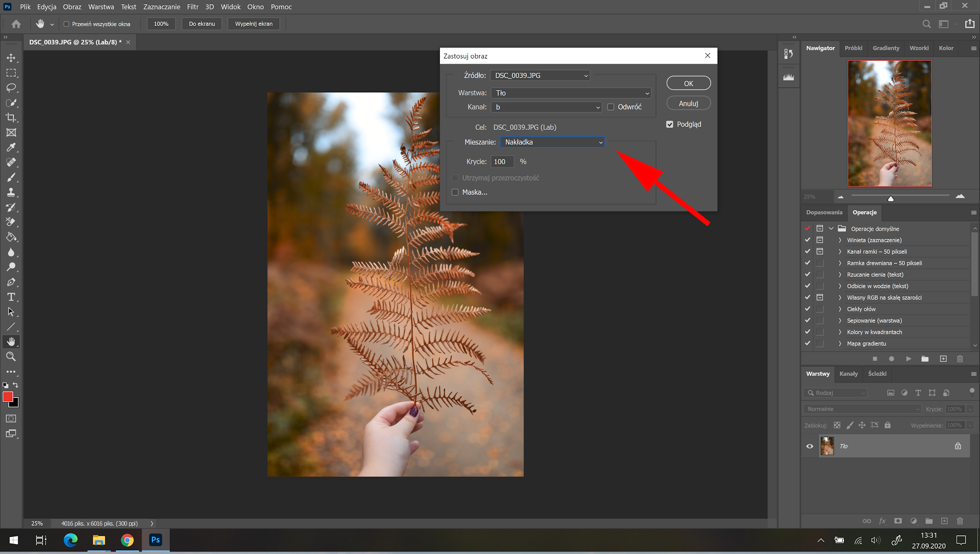Toggle dialog box for Kanał ramki action
Screen dimensions: 980x554
[x=820, y=251]
